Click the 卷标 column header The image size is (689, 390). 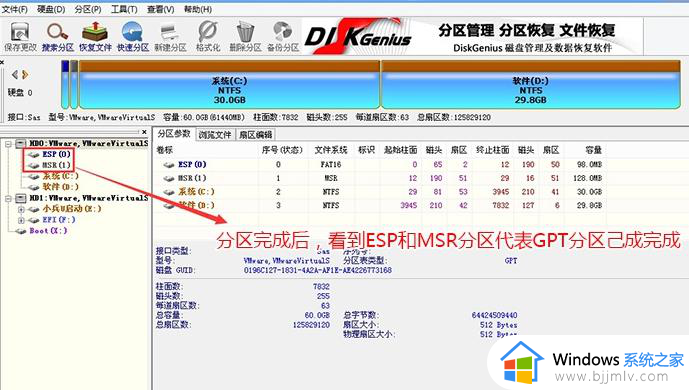tap(164, 150)
